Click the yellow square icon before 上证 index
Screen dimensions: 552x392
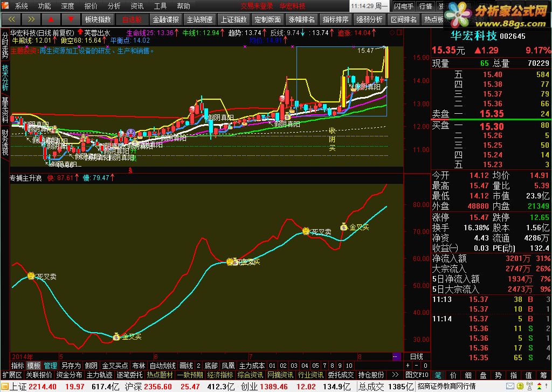tap(4, 387)
